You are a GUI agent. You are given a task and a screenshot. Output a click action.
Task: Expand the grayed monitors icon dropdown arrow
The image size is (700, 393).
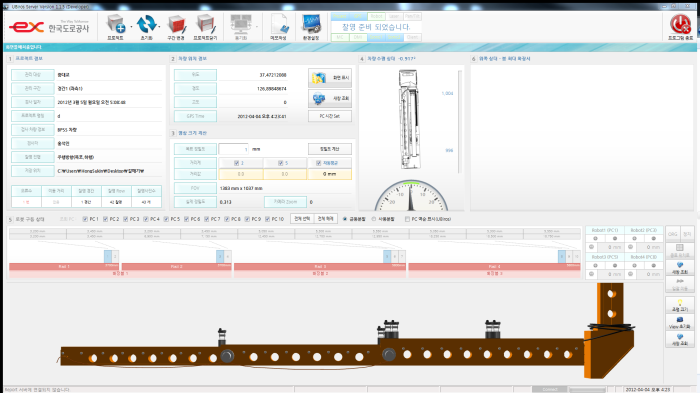[257, 27]
